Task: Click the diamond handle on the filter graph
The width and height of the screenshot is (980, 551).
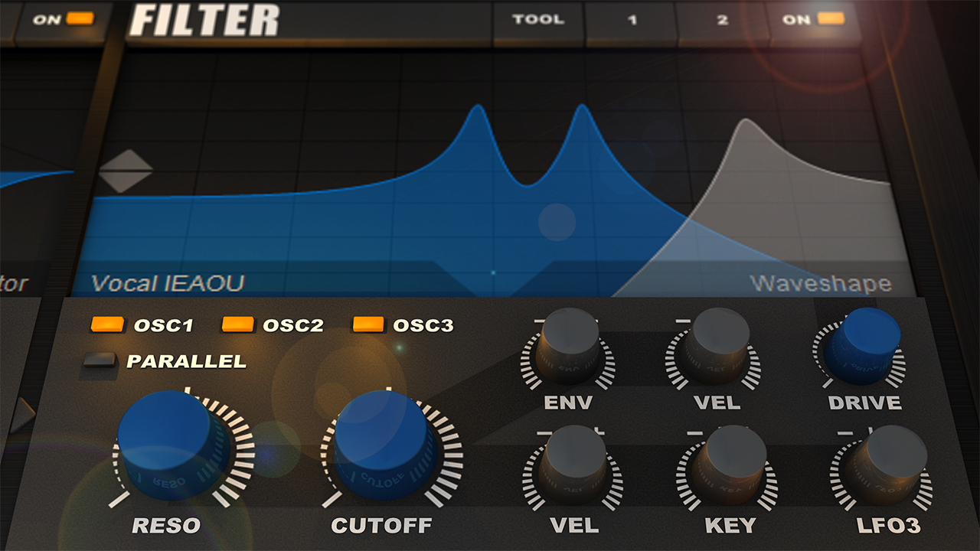Action: click(x=126, y=171)
